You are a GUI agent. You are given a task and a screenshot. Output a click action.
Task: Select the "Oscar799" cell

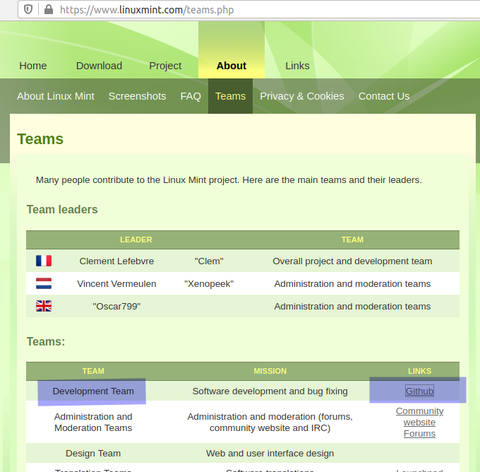click(116, 306)
